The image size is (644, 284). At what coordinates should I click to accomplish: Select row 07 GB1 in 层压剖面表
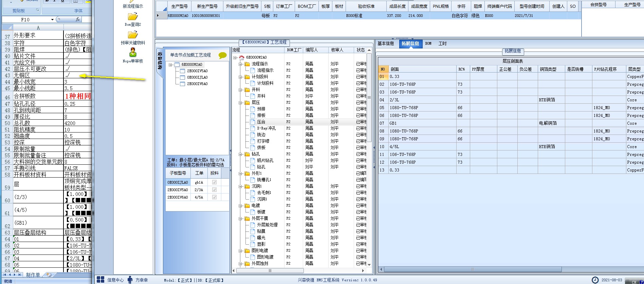point(511,123)
